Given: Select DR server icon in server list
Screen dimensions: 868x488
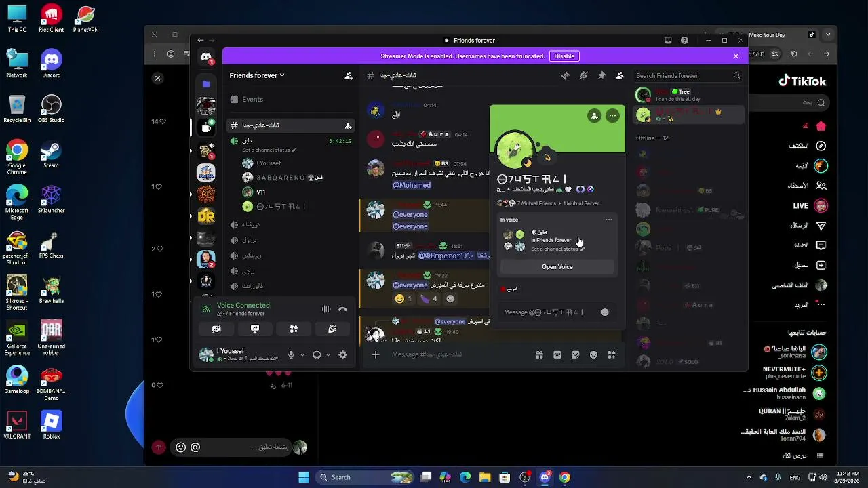Looking at the screenshot, I should coord(206,216).
